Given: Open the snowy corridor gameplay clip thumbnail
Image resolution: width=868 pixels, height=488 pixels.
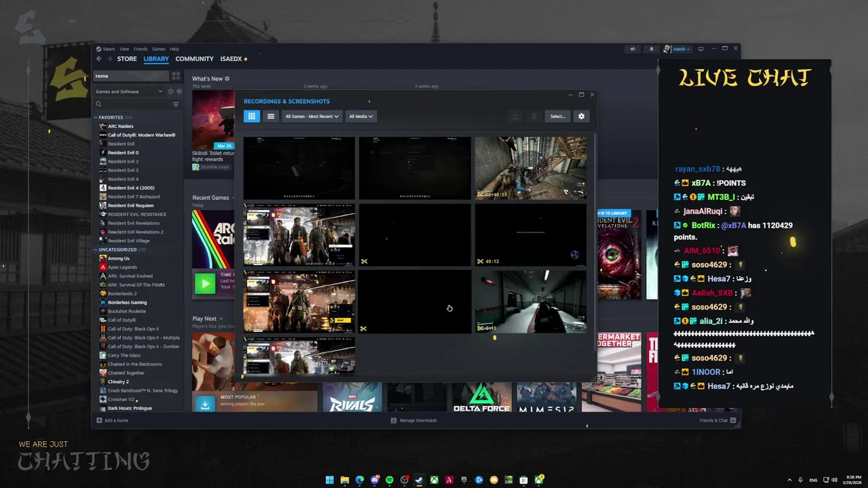Looking at the screenshot, I should pos(530,302).
